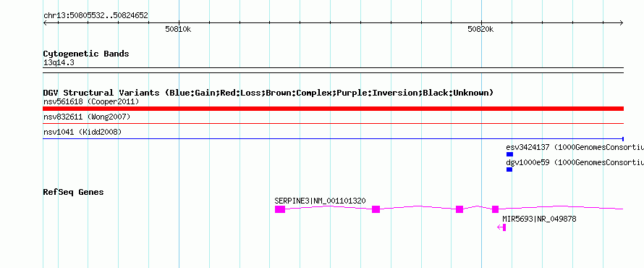This screenshot has width=644, height=268.
Task: Click the dgv1000e59 blue variant block
Action: [x=509, y=169]
